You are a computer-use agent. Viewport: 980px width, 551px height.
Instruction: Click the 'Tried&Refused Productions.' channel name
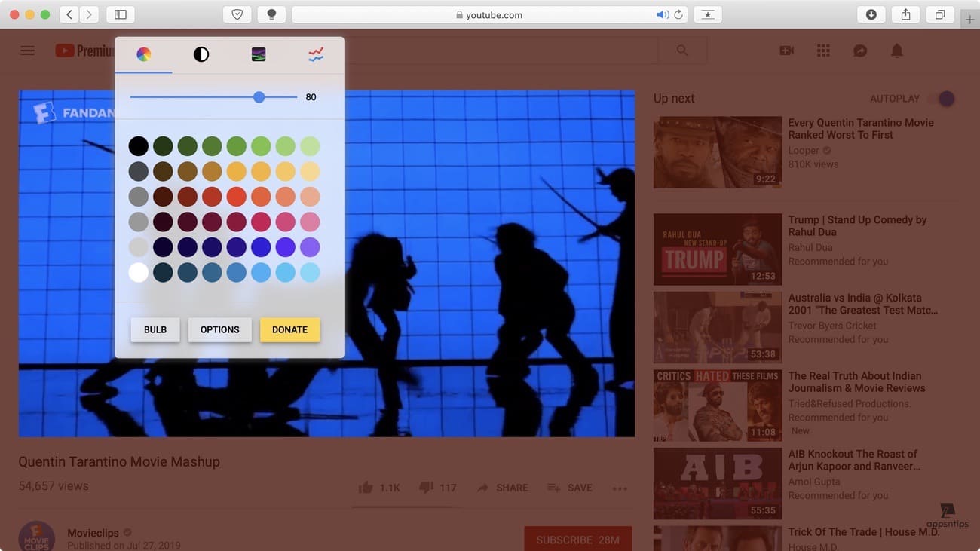[x=850, y=403]
